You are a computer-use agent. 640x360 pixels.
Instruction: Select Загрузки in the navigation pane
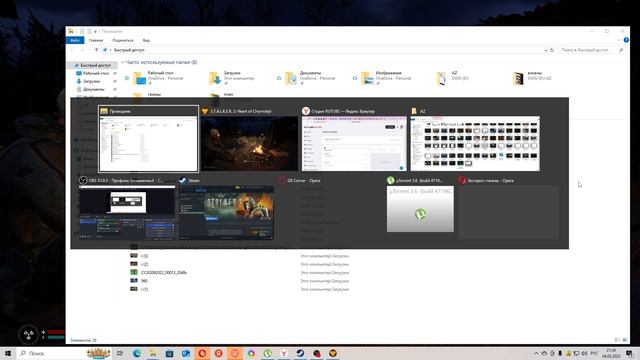[91, 81]
